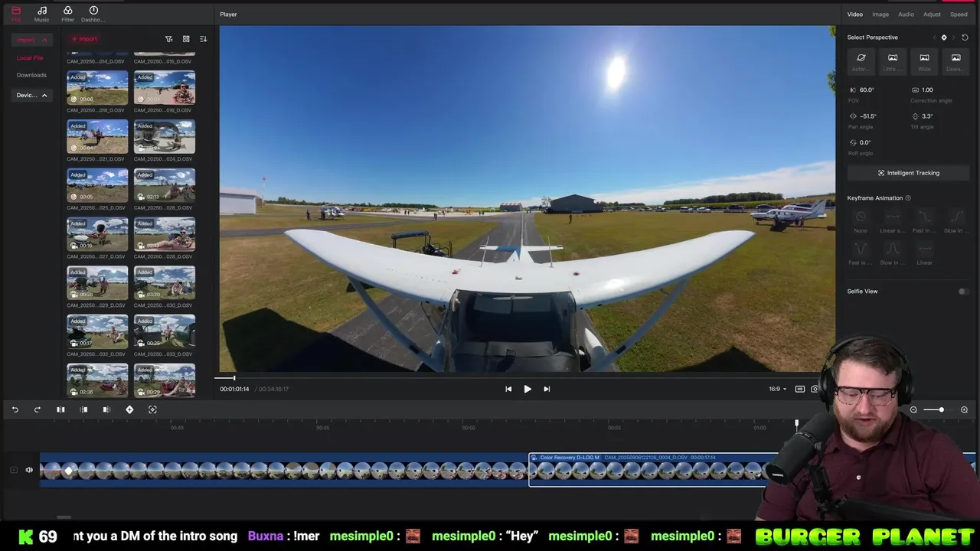Open Keyframe Animation help icon
The width and height of the screenshot is (980, 551).
pos(908,198)
